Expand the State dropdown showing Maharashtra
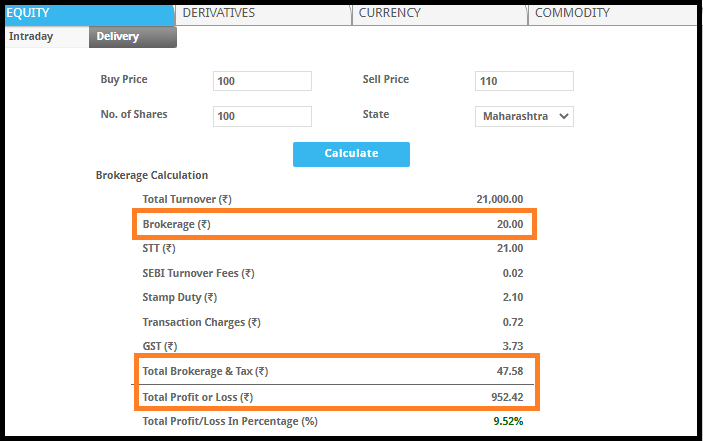Image resolution: width=703 pixels, height=441 pixels. tap(524, 116)
